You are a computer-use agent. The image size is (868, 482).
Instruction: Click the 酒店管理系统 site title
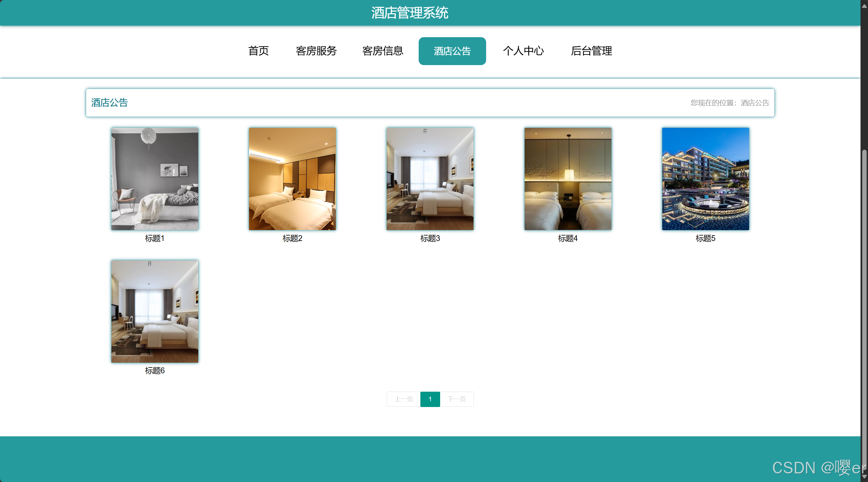tap(410, 13)
